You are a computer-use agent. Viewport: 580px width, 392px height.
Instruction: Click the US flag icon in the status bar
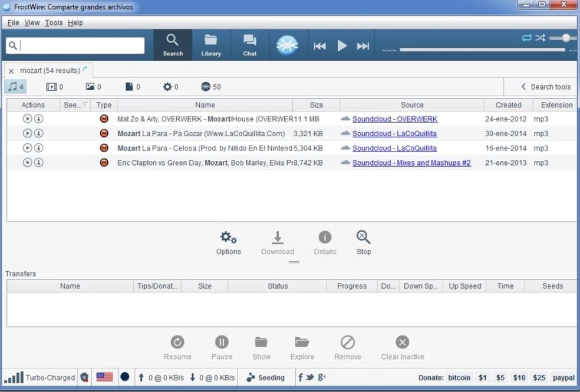104,377
